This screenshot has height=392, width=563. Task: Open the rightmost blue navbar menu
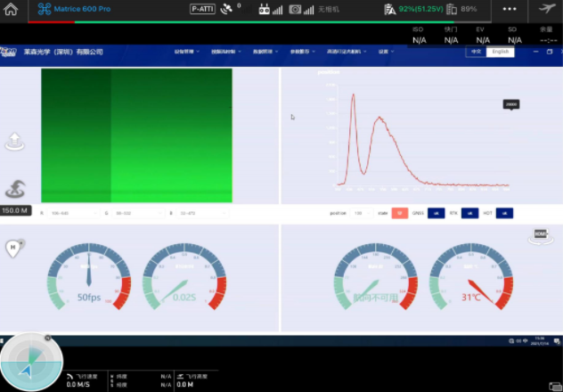(x=385, y=52)
